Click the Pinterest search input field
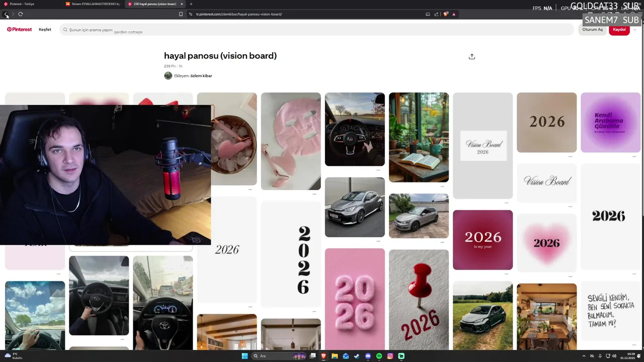644x362 pixels. pos(317,30)
